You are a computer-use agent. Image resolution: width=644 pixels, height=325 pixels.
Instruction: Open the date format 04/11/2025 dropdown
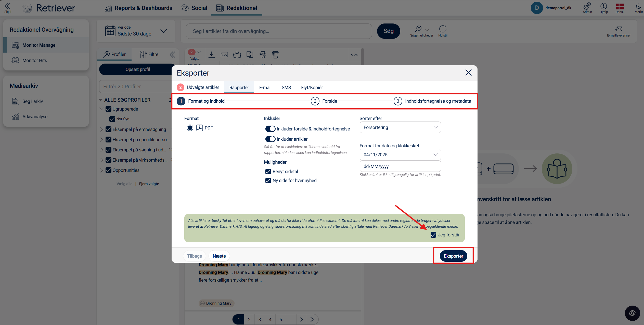(x=400, y=155)
